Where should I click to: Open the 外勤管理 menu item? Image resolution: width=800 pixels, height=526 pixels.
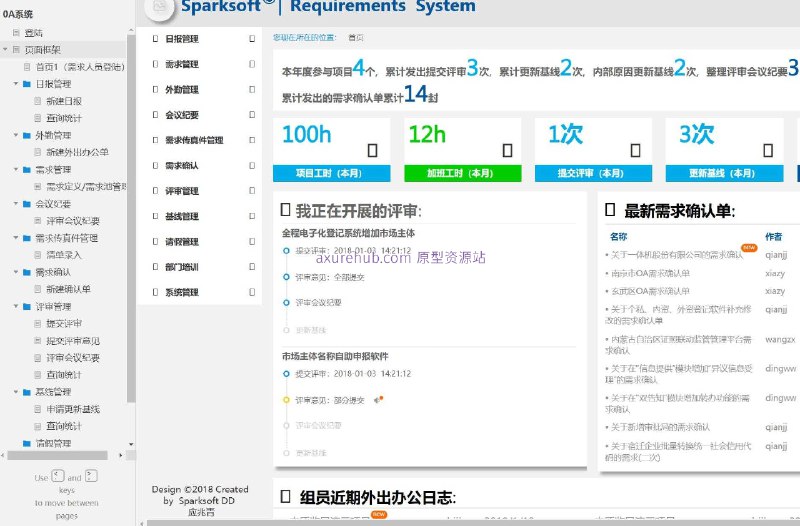(x=182, y=89)
